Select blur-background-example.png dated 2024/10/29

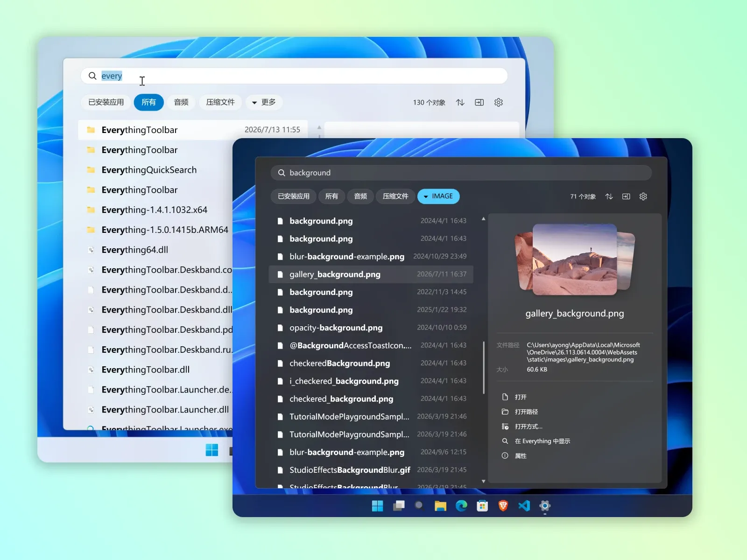click(371, 257)
